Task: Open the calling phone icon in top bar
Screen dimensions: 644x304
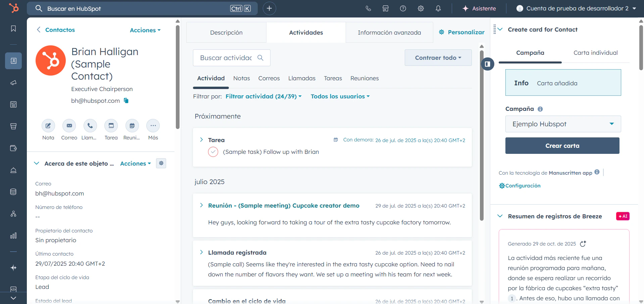Action: 368,8
